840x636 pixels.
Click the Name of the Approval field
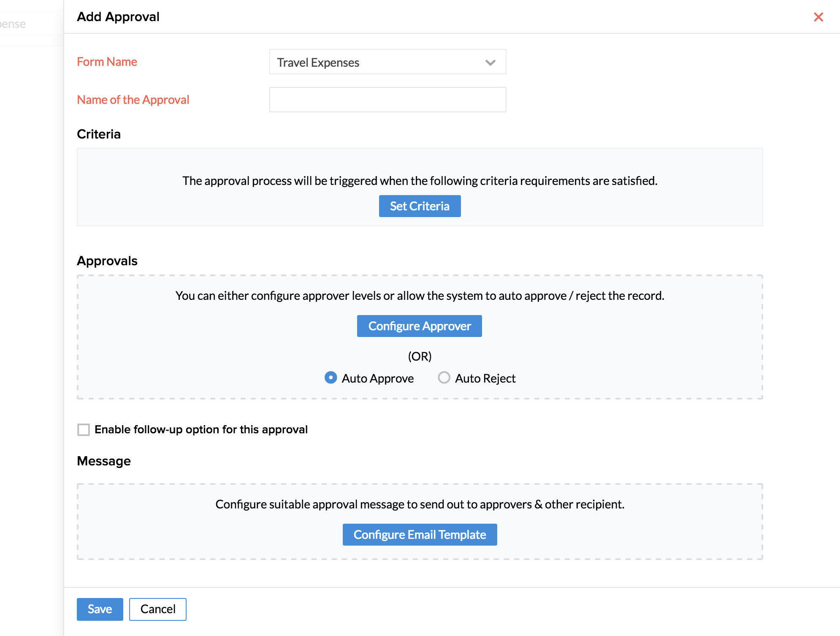pyautogui.click(x=387, y=100)
